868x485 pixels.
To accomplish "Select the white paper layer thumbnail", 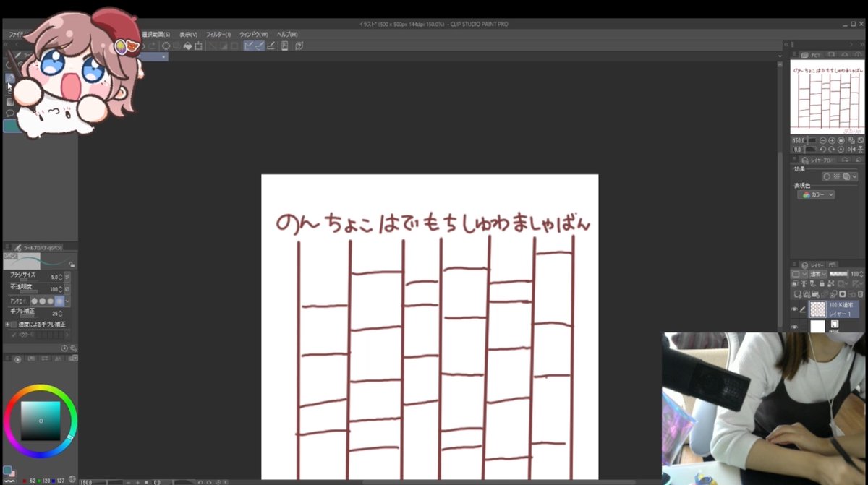I will coord(817,327).
